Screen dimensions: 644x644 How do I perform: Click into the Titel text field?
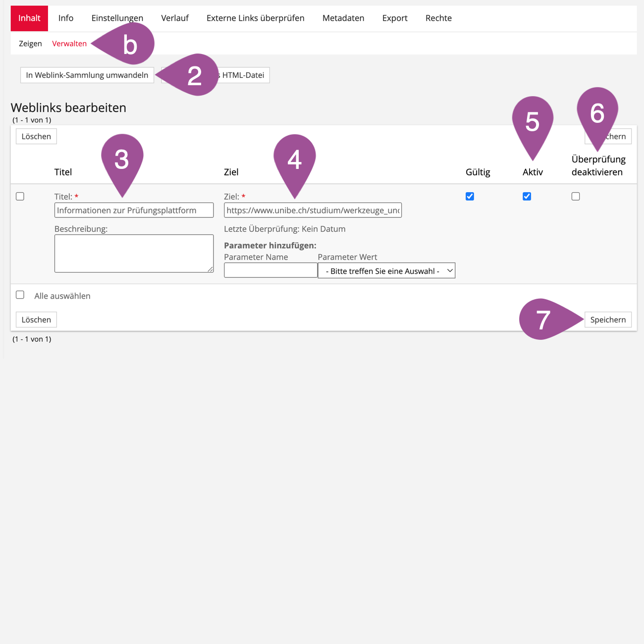click(x=134, y=211)
